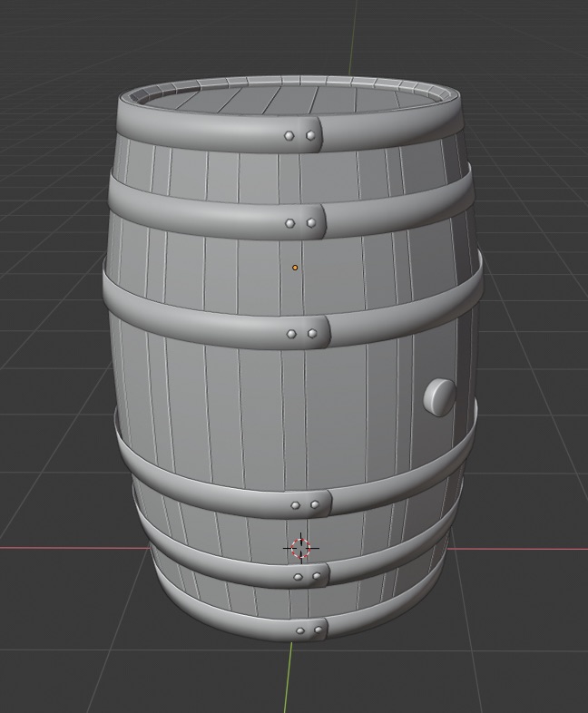The height and width of the screenshot is (713, 588).
Task: Click right rivet on second hoop from bottom
Action: coord(317,576)
